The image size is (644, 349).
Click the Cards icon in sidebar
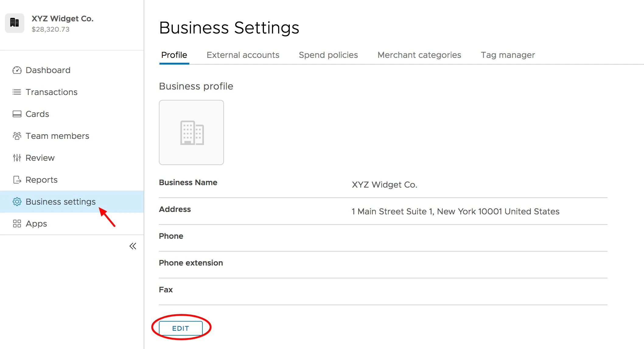pos(17,114)
